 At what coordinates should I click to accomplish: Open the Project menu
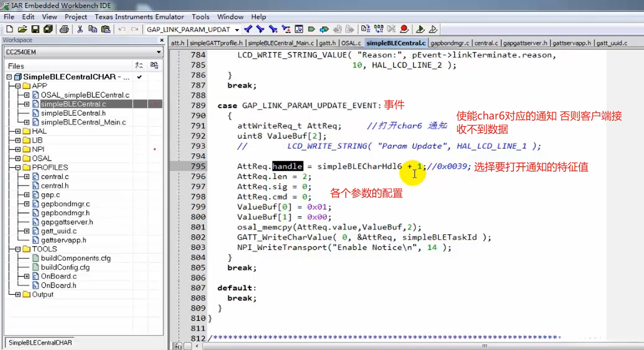pos(76,17)
